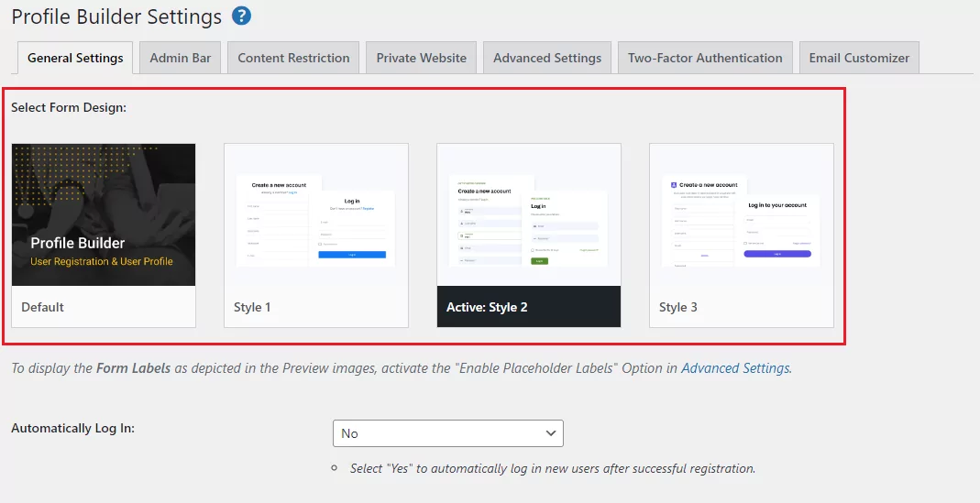
Task: Switch to the Admin Bar tab
Action: (181, 58)
